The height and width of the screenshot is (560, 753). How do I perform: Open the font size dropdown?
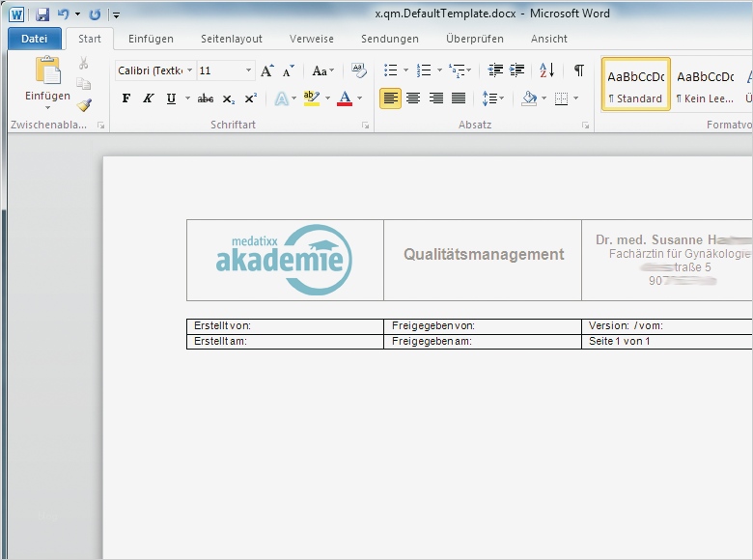coord(249,70)
